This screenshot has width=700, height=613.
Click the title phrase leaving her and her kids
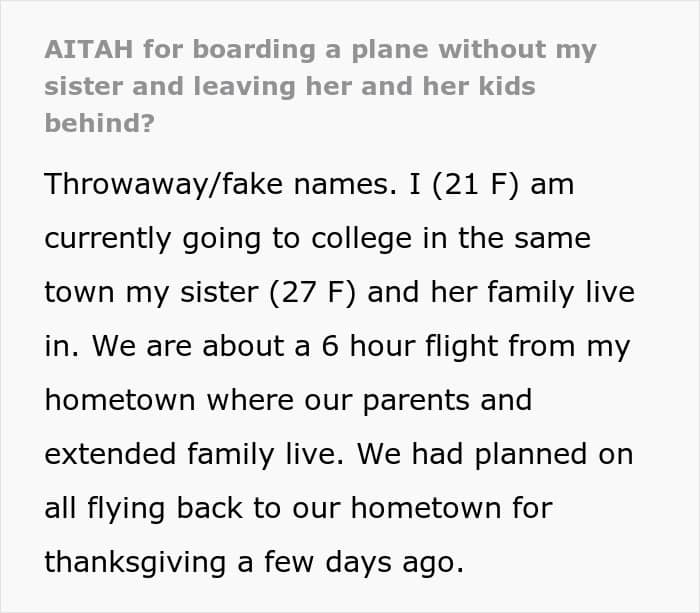click(364, 86)
